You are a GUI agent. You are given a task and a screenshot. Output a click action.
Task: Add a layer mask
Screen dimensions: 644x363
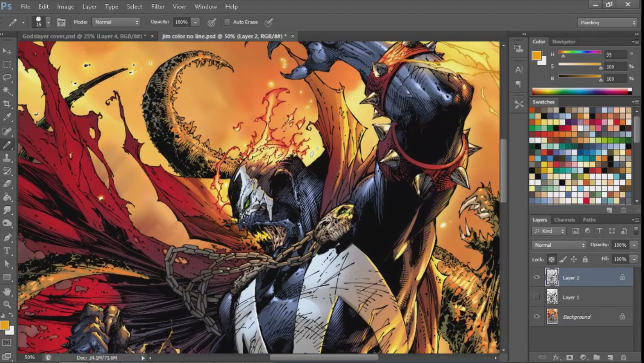coord(569,357)
